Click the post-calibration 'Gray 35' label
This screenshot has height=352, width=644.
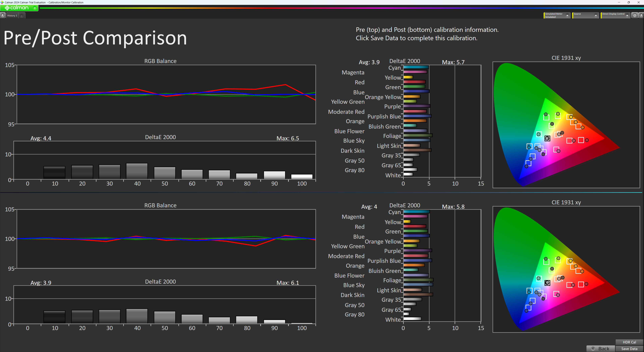click(x=391, y=300)
